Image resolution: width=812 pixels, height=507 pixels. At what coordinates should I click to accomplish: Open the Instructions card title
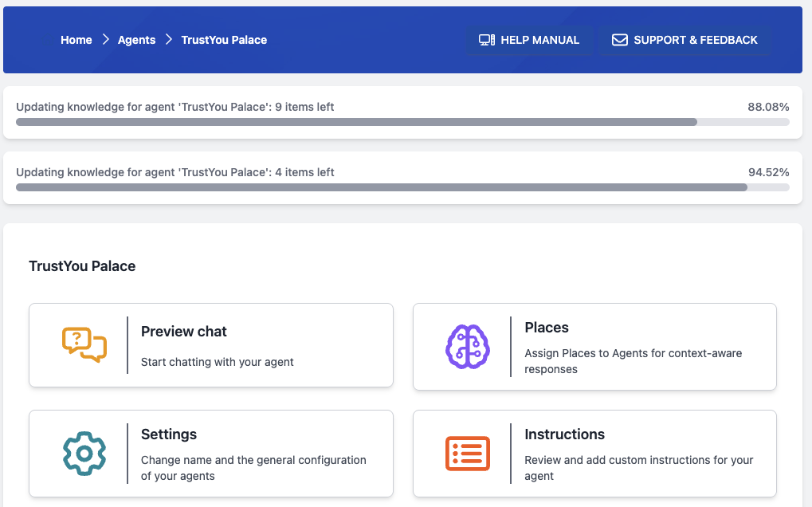click(x=564, y=434)
